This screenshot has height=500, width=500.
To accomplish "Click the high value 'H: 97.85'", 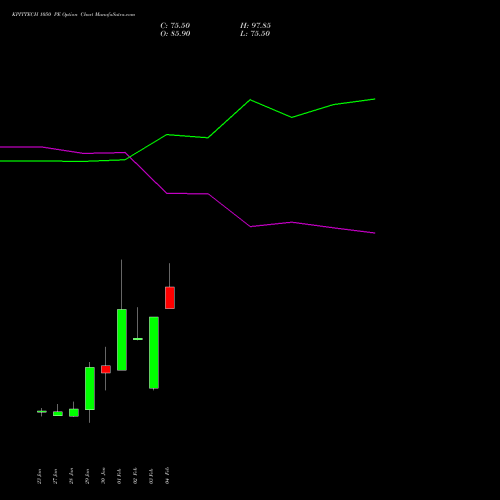I will click(255, 26).
